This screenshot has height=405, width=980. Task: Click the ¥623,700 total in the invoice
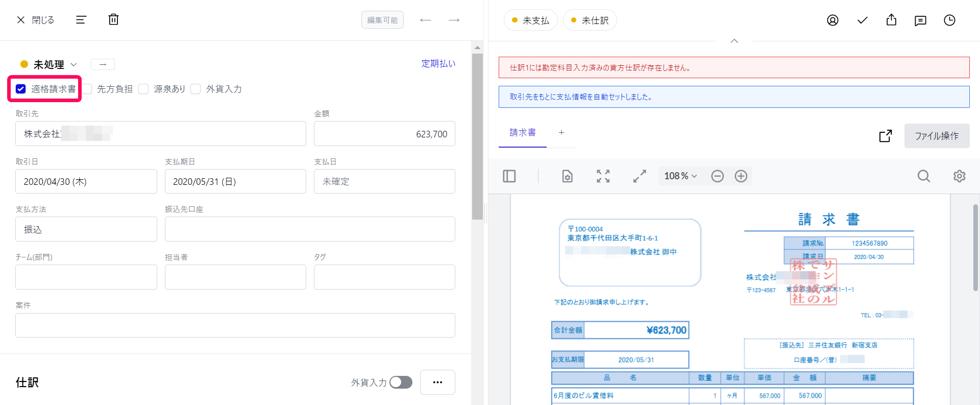coord(666,330)
